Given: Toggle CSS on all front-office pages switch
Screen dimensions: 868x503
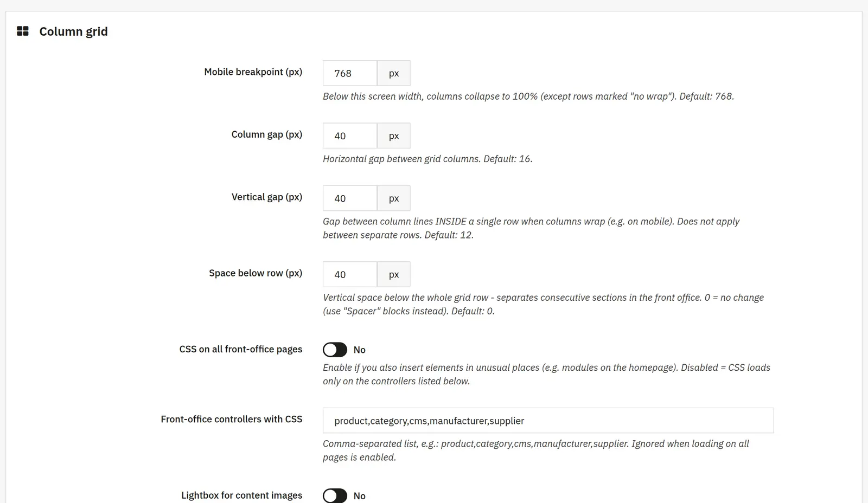Looking at the screenshot, I should 335,350.
